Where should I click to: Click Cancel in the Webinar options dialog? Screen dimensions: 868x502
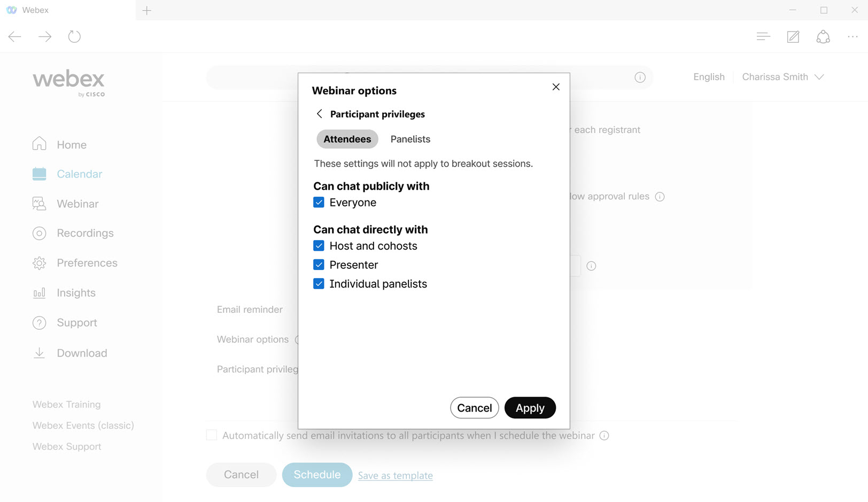(x=475, y=408)
